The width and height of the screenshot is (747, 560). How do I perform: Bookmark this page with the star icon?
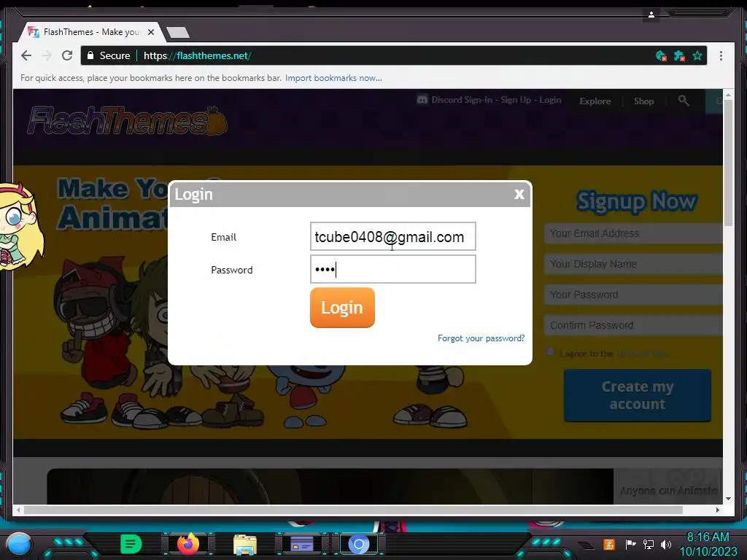[697, 55]
